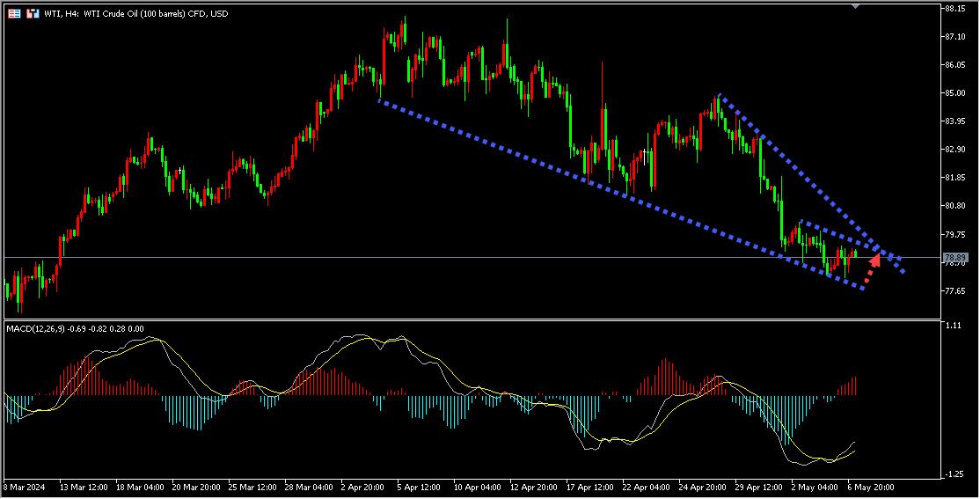Select the red dotted arrow line

point(868,276)
